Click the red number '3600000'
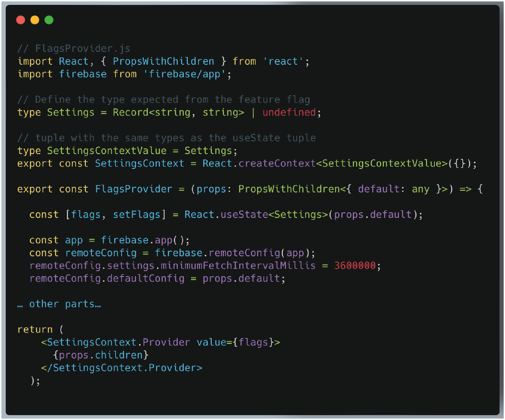Viewport: 505px width, 420px height. [x=355, y=266]
